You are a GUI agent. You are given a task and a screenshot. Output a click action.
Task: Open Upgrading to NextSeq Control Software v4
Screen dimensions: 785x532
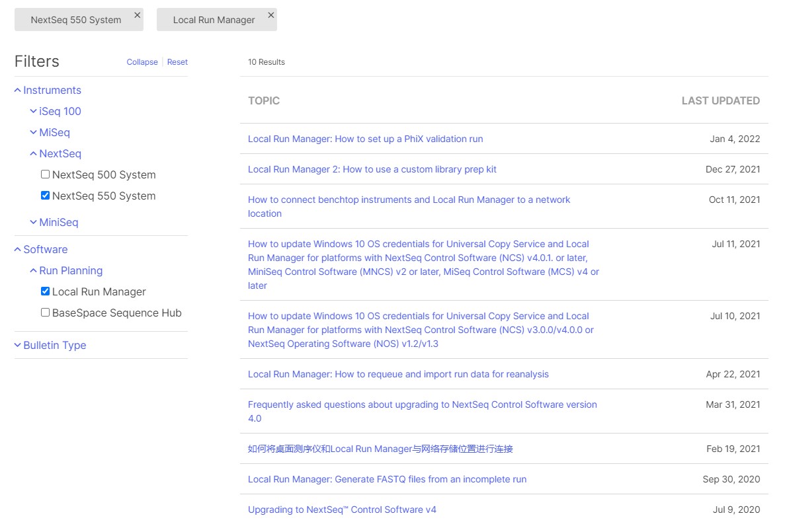click(342, 510)
